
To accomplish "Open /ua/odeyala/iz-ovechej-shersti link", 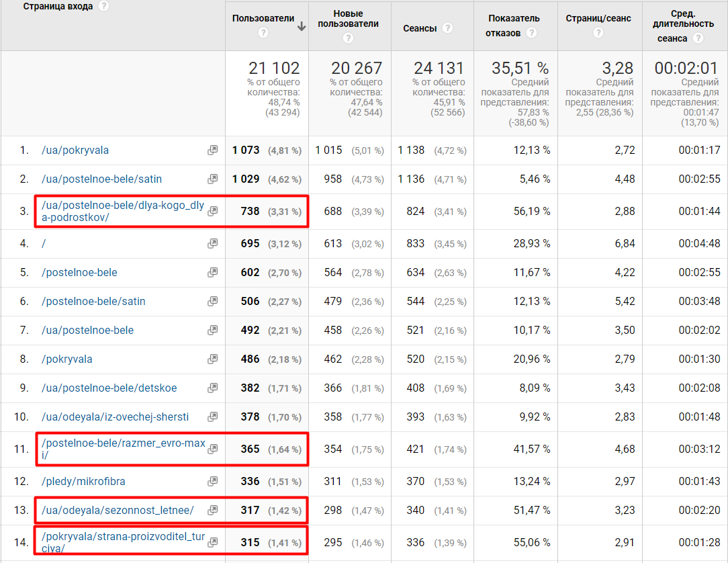I will pos(115,417).
